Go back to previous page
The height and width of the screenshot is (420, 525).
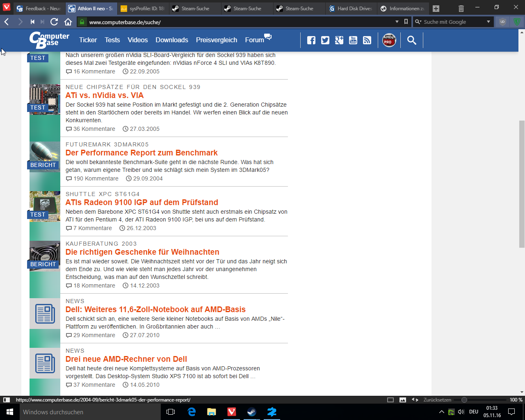tap(7, 22)
